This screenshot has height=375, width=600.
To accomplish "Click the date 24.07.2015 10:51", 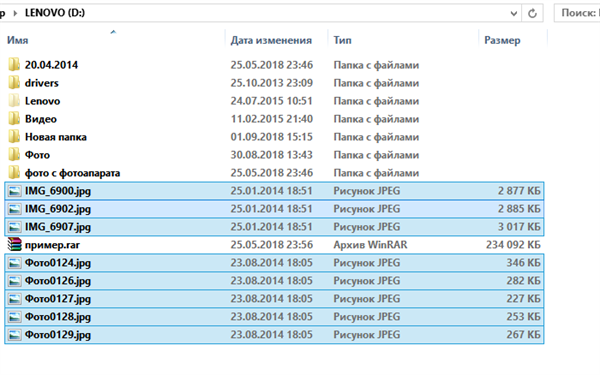I will [272, 101].
